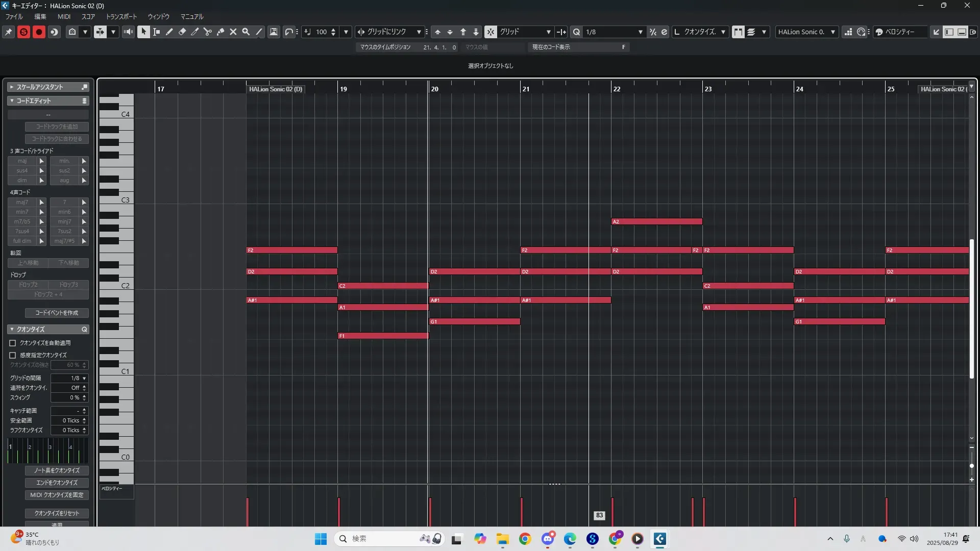Click the ノート長をクオンタイズ button
The width and height of the screenshot is (980, 551).
click(57, 470)
